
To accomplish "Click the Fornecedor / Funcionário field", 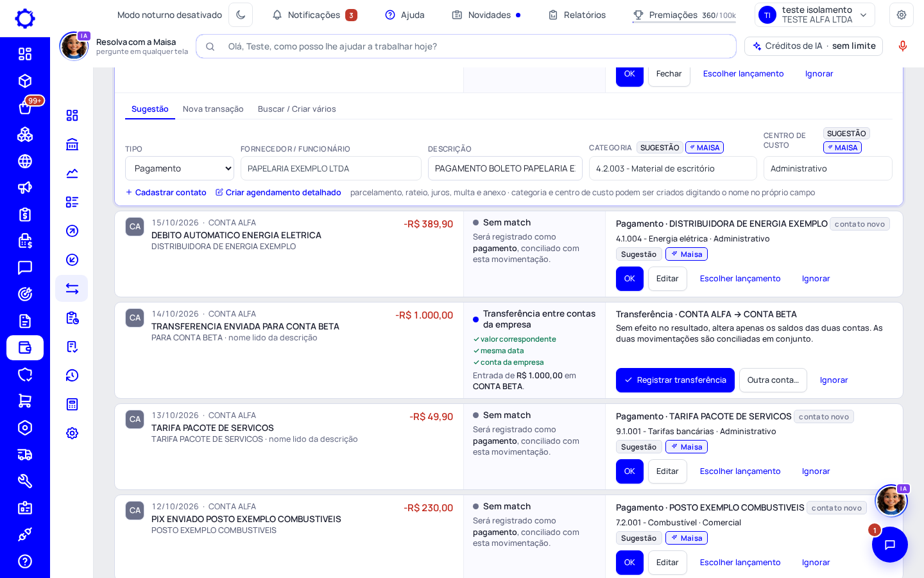I will 331,168.
